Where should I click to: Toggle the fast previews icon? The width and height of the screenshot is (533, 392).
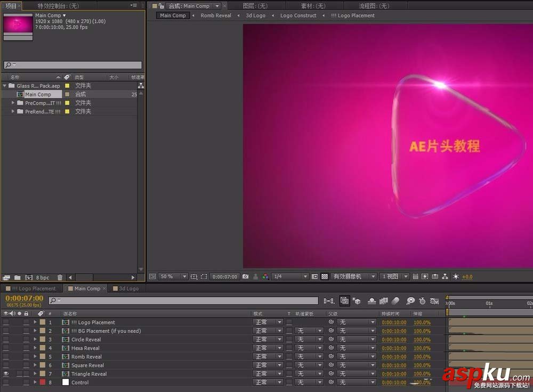click(425, 276)
